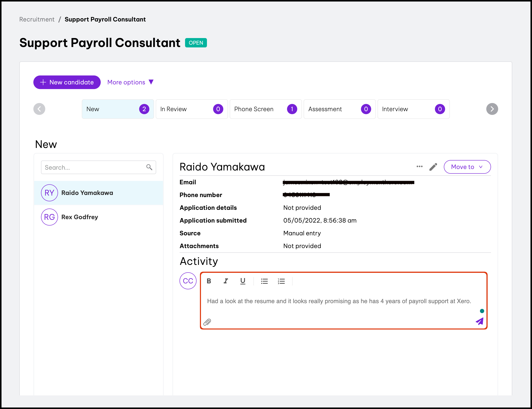This screenshot has width=532, height=409.
Task: Insert a bulleted list in the note
Action: [x=264, y=281]
